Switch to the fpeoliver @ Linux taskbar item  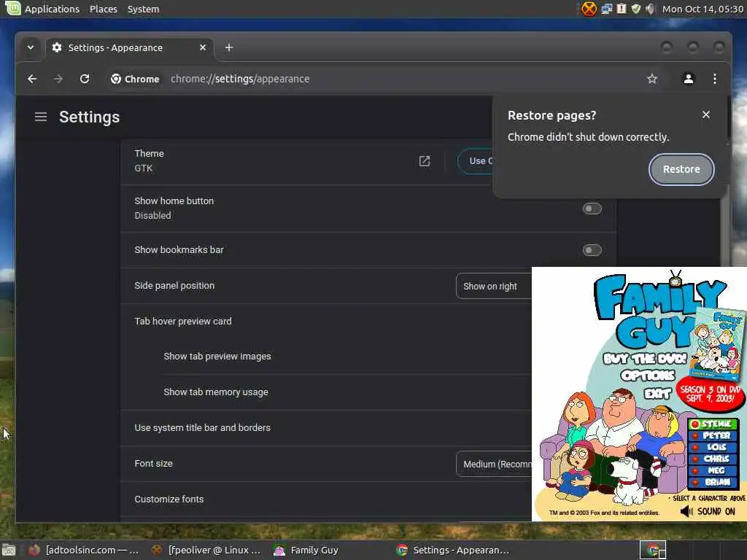tap(206, 551)
